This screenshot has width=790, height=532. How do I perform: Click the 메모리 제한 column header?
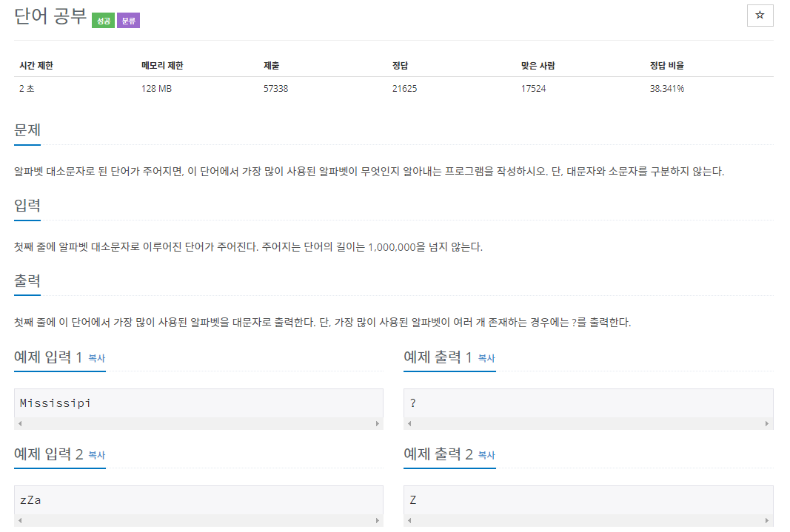(x=162, y=65)
